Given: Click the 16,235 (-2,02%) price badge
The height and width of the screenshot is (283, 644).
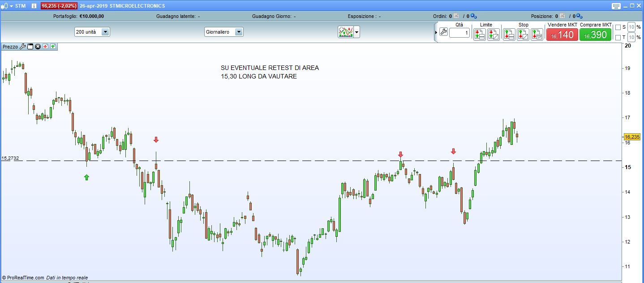Looking at the screenshot, I should (x=59, y=6).
